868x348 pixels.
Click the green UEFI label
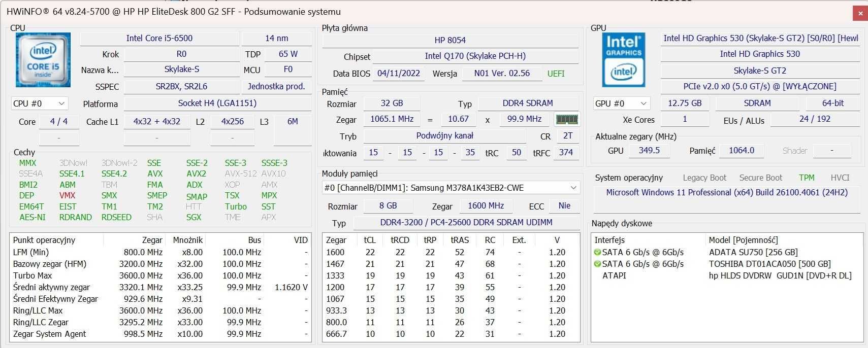pyautogui.click(x=556, y=74)
